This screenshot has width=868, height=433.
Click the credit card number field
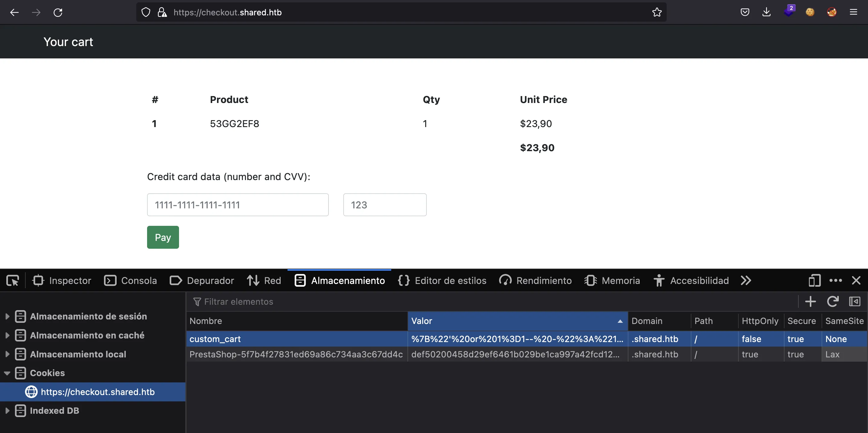[x=237, y=205]
